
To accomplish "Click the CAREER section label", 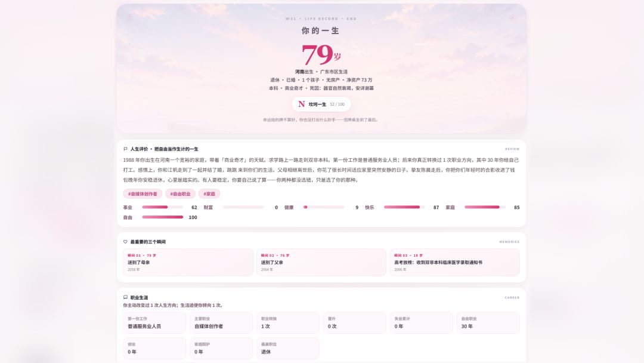I will [x=512, y=297].
